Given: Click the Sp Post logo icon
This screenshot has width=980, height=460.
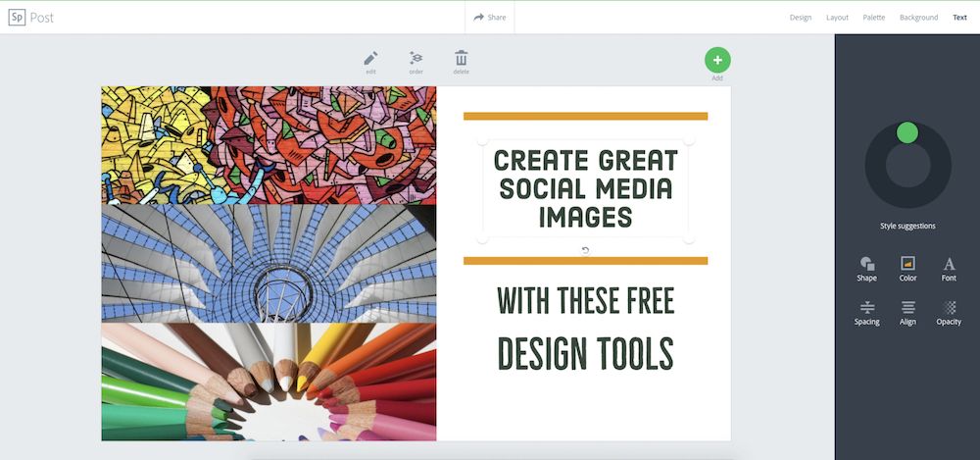Looking at the screenshot, I should click(18, 17).
